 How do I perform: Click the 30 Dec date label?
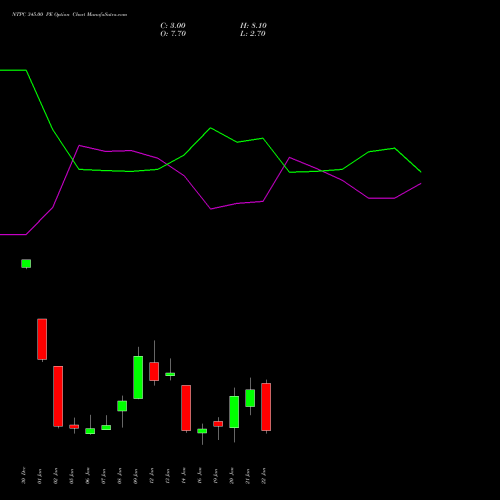tap(24, 476)
